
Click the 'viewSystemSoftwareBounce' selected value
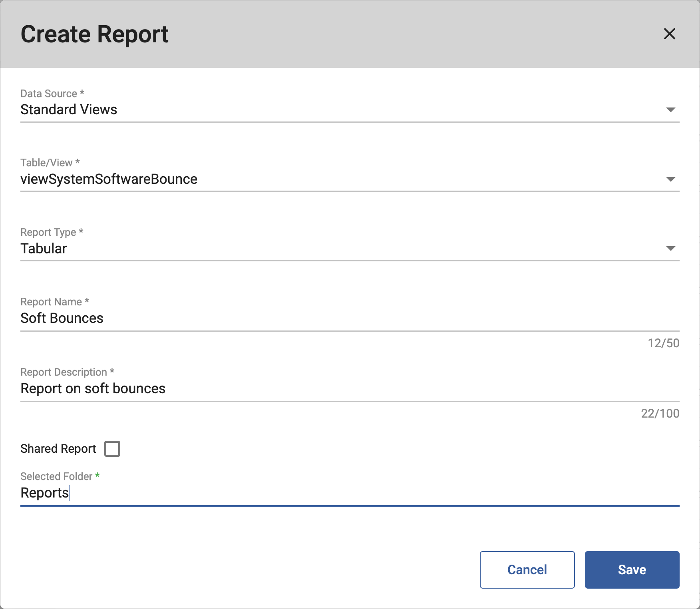109,179
